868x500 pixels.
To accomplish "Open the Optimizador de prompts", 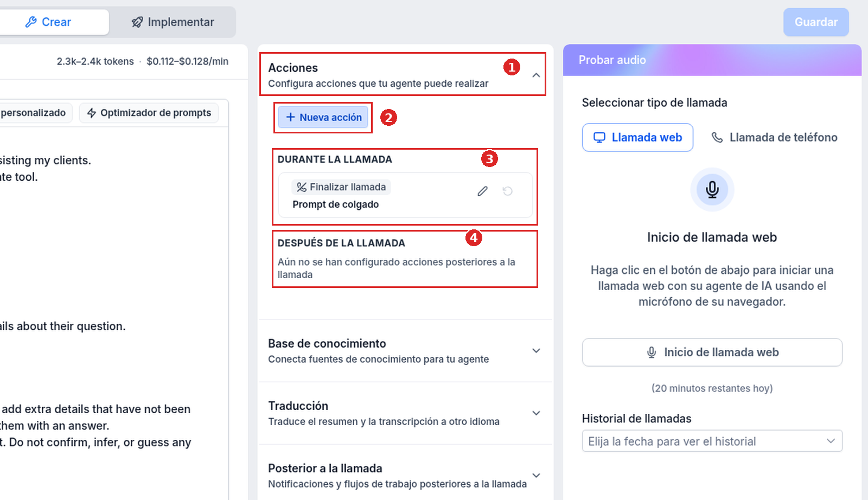I will point(149,113).
